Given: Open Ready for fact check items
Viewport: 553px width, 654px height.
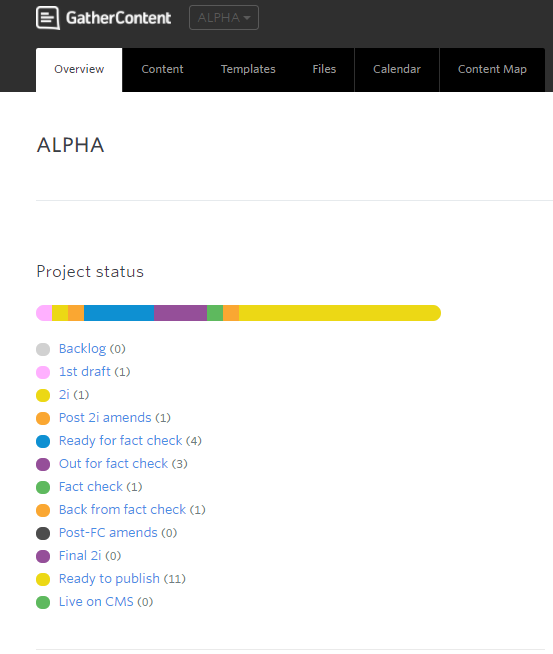Looking at the screenshot, I should pyautogui.click(x=121, y=440).
